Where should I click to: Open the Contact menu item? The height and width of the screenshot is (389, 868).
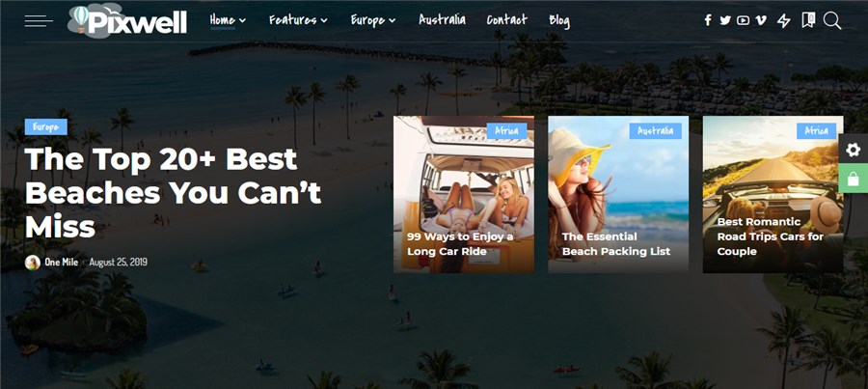[x=507, y=20]
